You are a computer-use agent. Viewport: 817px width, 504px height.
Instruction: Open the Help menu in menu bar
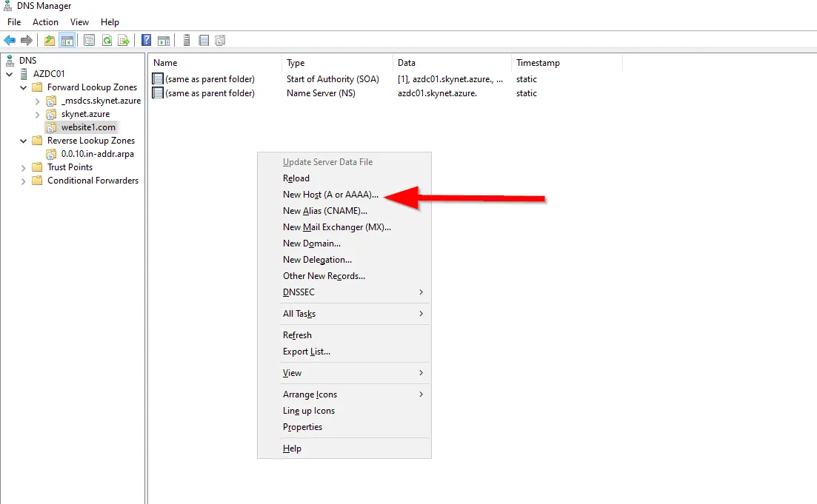[x=110, y=22]
